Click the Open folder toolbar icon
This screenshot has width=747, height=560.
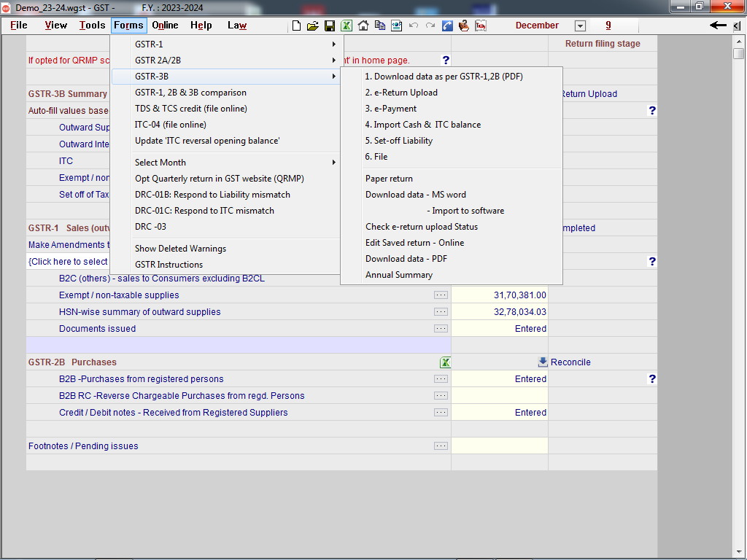coord(312,26)
